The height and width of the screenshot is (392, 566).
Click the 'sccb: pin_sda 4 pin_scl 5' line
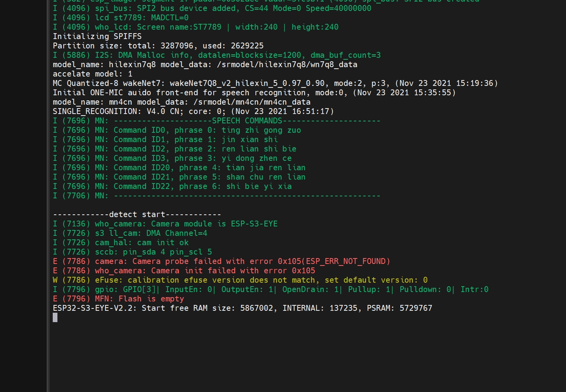click(132, 252)
